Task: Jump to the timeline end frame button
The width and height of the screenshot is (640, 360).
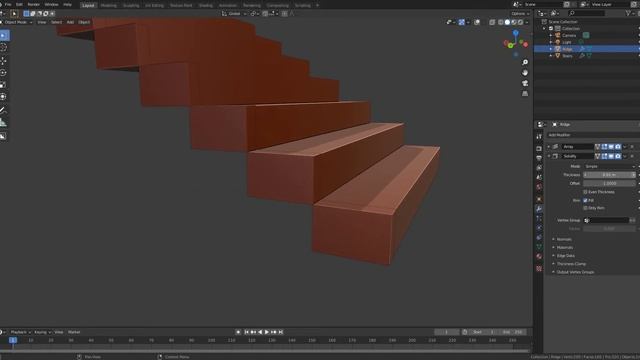Action: point(281,332)
